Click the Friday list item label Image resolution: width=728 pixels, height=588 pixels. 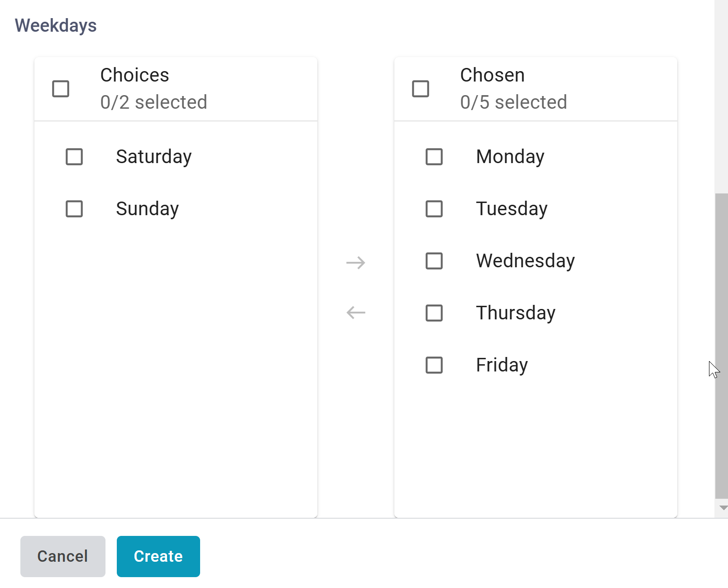coord(502,365)
